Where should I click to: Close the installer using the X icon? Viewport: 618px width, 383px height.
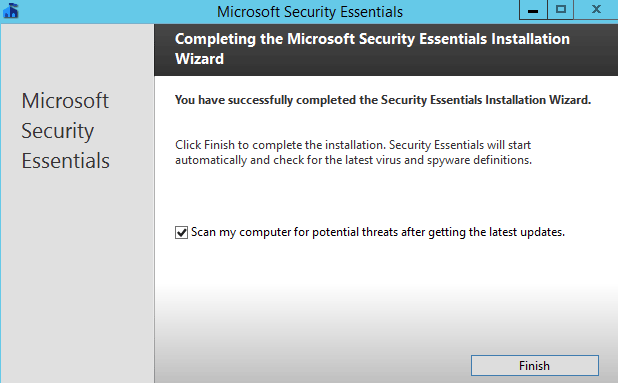point(596,10)
